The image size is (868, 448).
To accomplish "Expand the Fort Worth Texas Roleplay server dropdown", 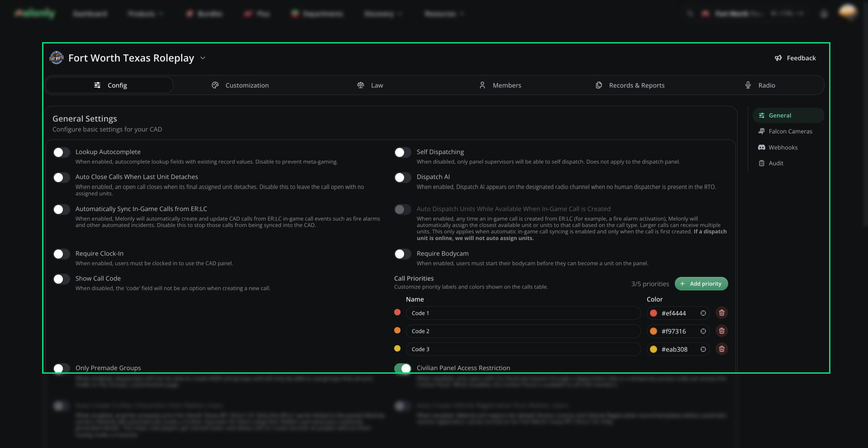I will 203,58.
